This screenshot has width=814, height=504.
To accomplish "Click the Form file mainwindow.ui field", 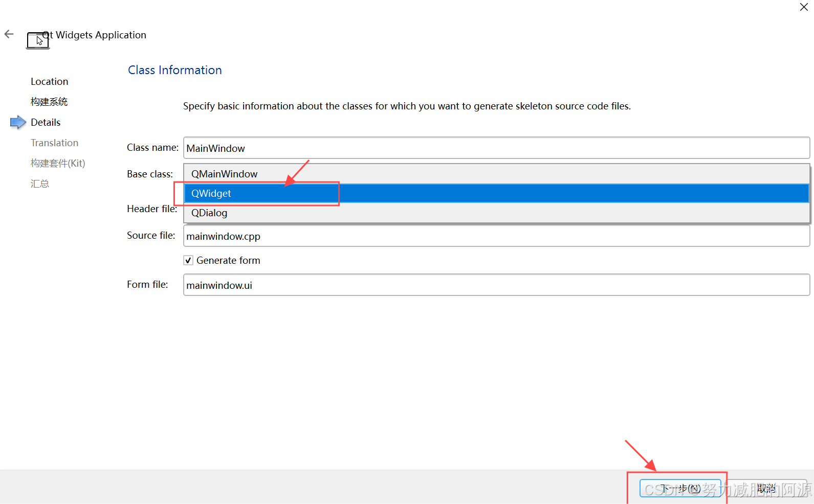I will [496, 285].
